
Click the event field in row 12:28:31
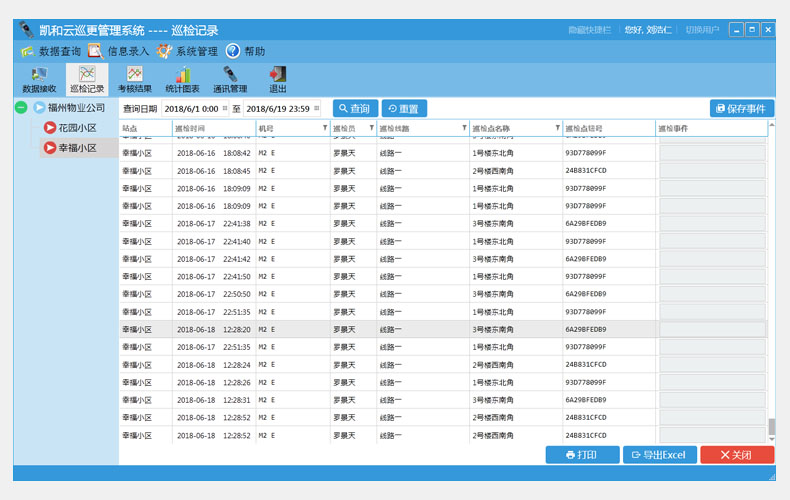pyautogui.click(x=712, y=400)
